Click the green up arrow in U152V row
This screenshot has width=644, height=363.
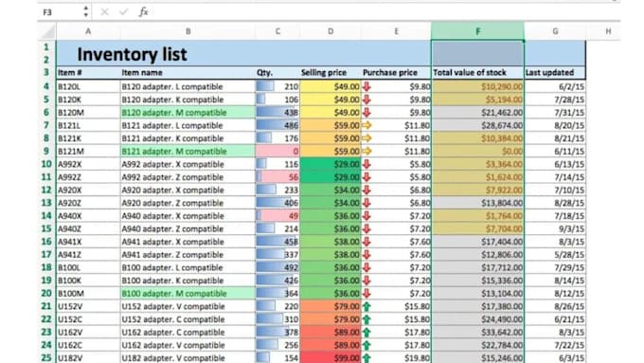tap(367, 306)
